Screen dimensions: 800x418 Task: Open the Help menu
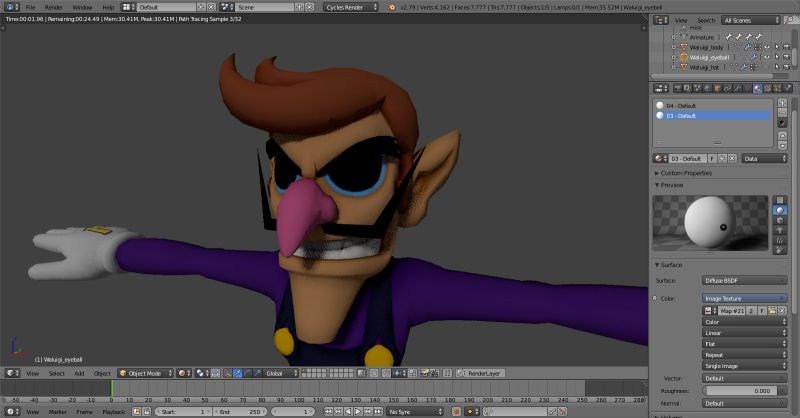108,7
